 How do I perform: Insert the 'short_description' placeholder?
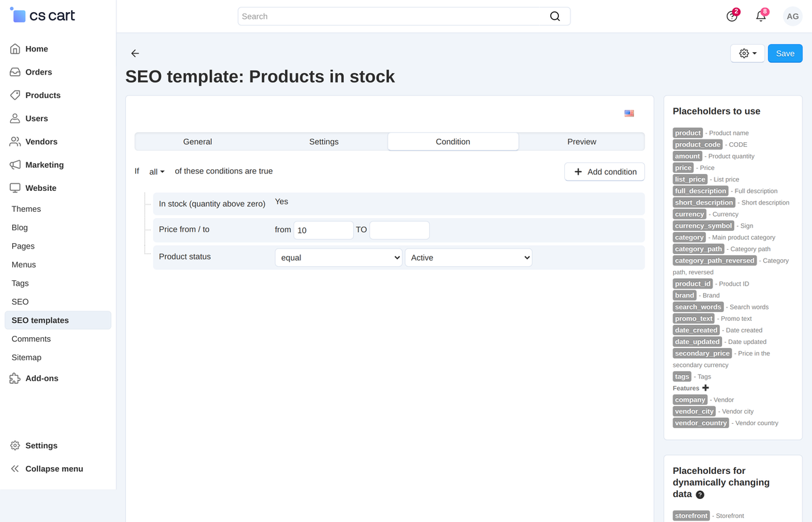(x=704, y=202)
